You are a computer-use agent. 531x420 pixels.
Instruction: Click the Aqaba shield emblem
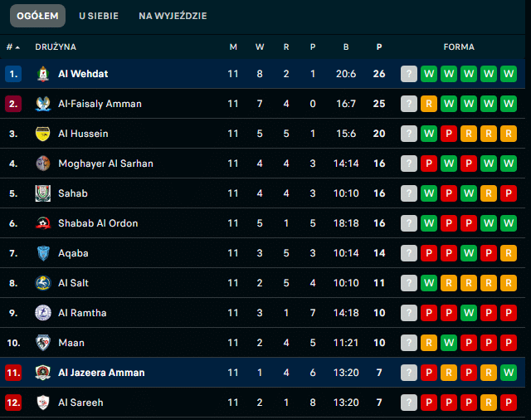tap(43, 253)
